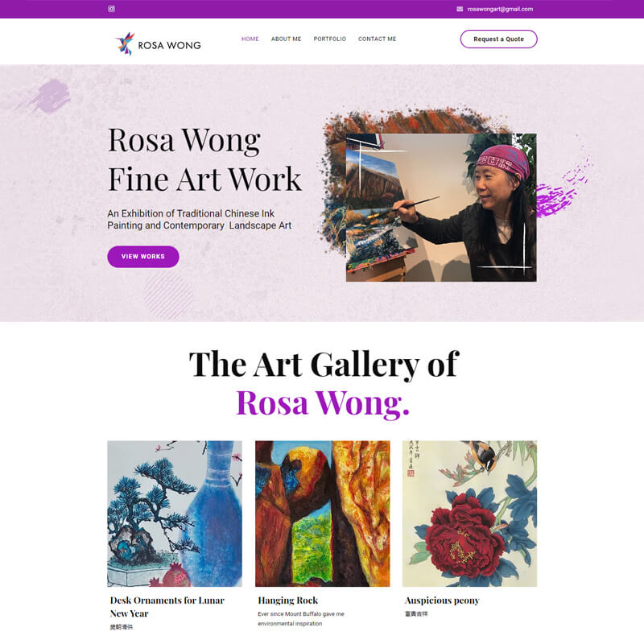Click the Rosa Wong logo text
The width and height of the screenshot is (644, 644).
pos(169,45)
